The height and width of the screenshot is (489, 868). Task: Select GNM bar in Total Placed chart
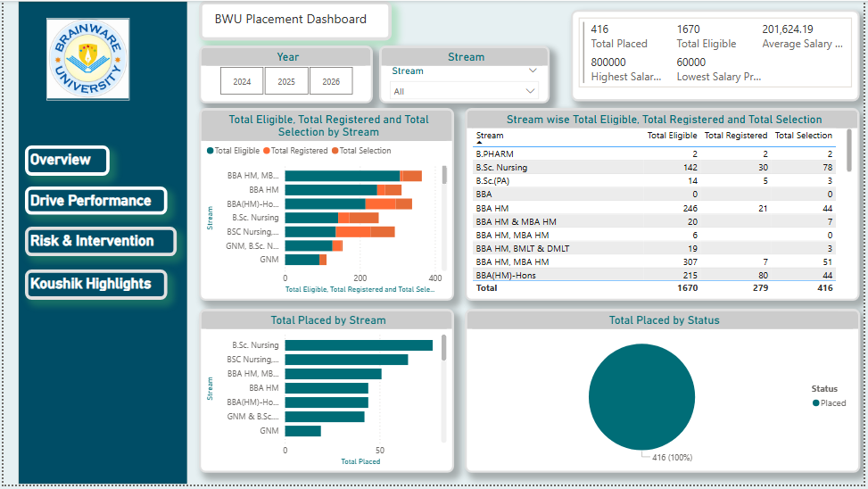(x=302, y=430)
